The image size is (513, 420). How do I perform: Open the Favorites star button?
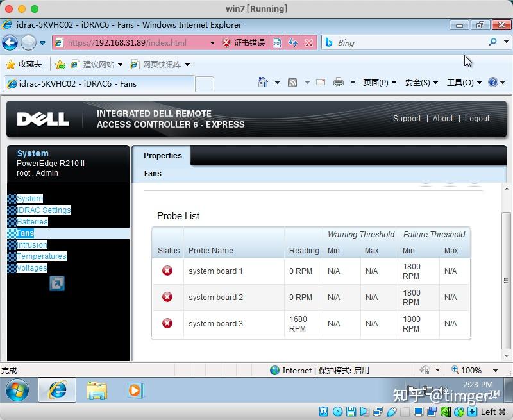pyautogui.click(x=24, y=64)
